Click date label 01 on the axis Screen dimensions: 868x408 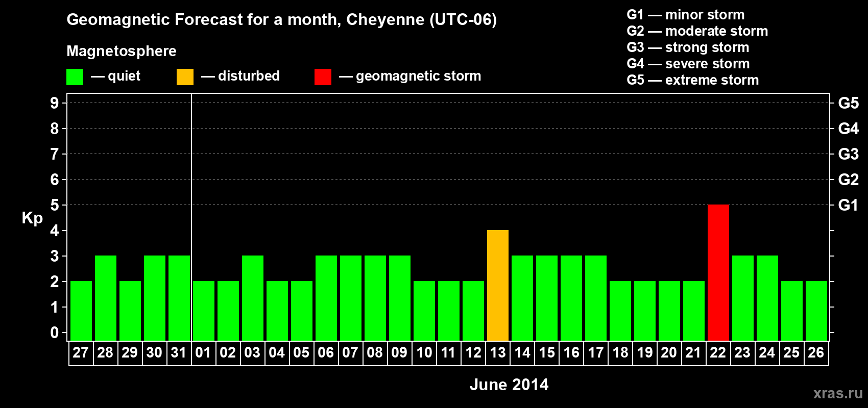203,353
